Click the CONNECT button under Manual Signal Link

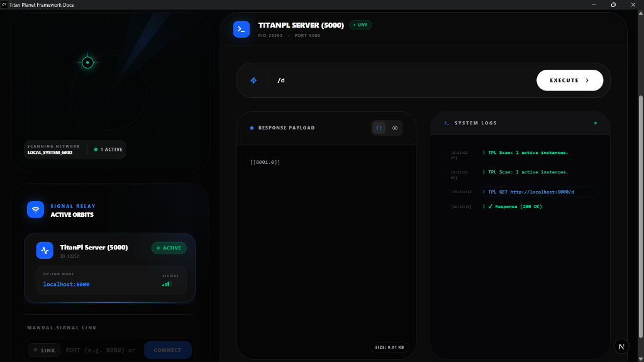(167, 350)
